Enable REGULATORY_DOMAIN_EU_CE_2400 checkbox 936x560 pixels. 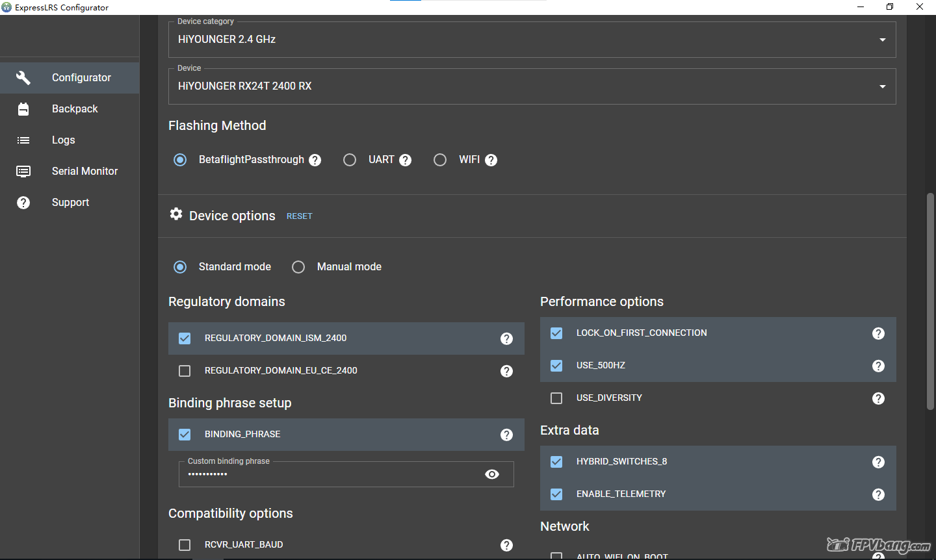click(185, 371)
